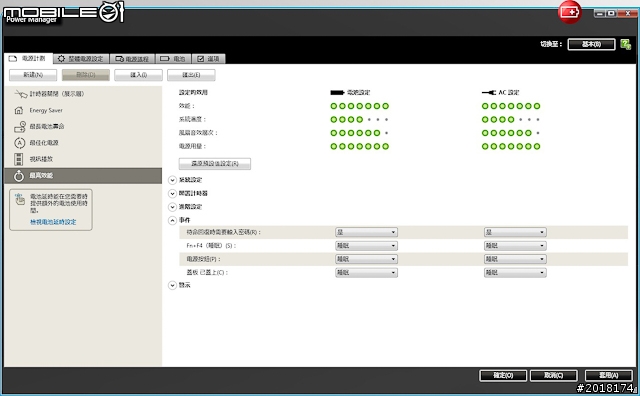Open AC dropdown for 電源按鈕(P) row
640x396 pixels.
coord(515,259)
